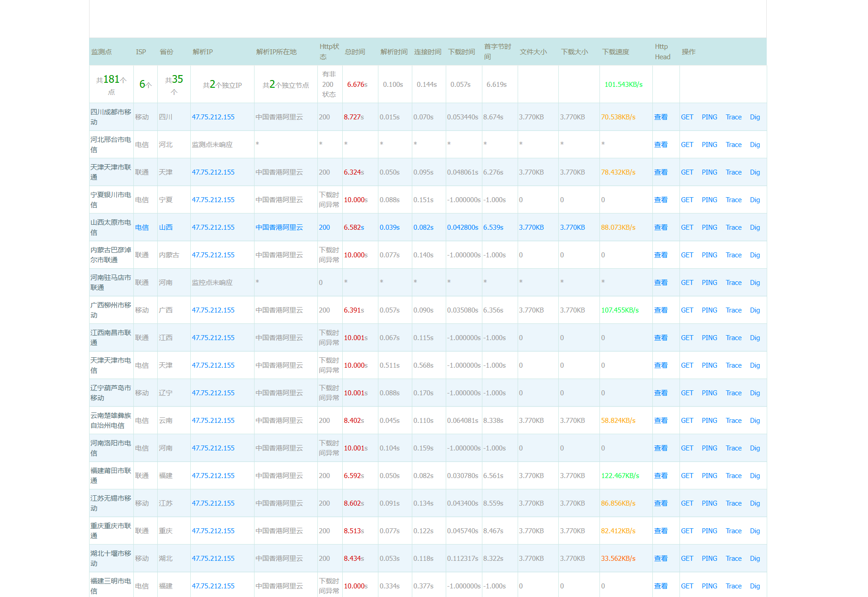Click PING for 河南驻马店市联通 row
The width and height of the screenshot is (868, 597).
tap(709, 283)
